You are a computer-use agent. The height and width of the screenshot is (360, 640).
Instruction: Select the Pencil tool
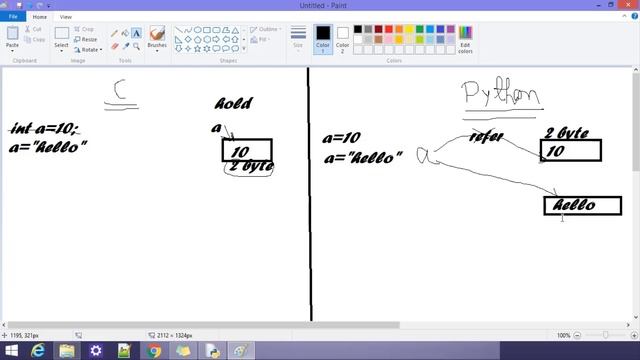(114, 34)
